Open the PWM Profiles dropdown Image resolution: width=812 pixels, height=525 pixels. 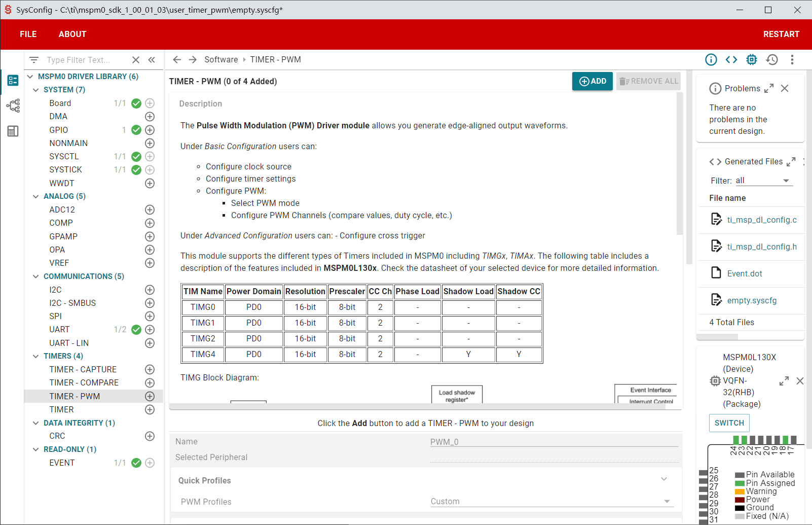552,501
